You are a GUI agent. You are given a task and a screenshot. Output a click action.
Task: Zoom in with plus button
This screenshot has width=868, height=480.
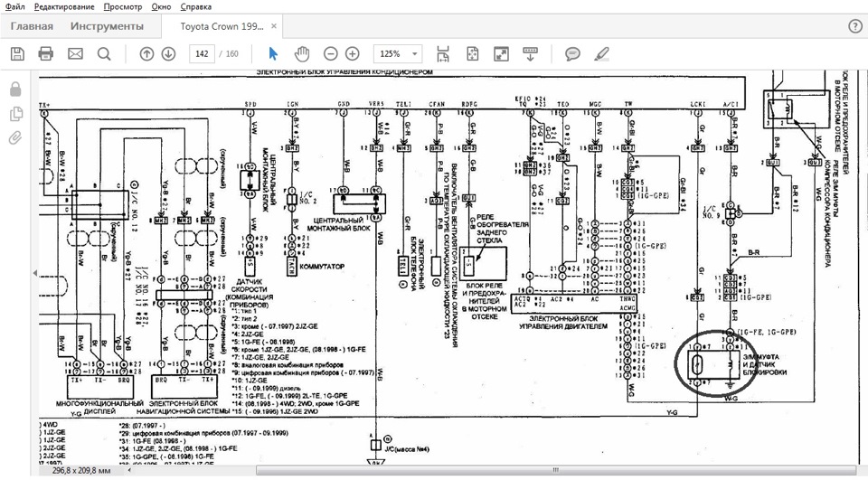[353, 53]
